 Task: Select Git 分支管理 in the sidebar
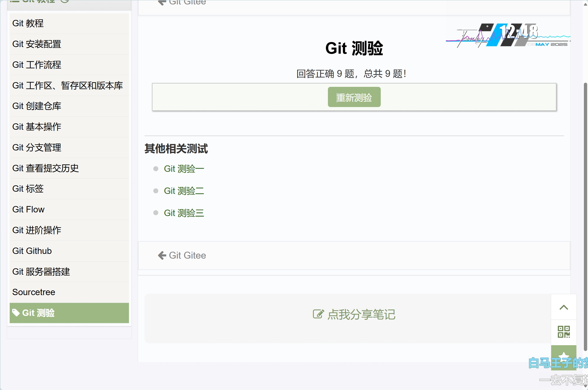[x=37, y=147]
